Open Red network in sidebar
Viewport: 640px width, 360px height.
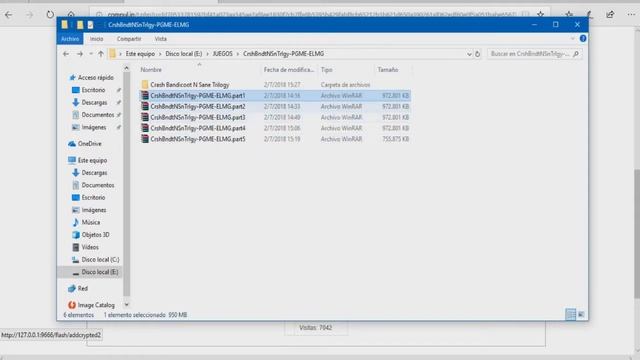(x=82, y=289)
